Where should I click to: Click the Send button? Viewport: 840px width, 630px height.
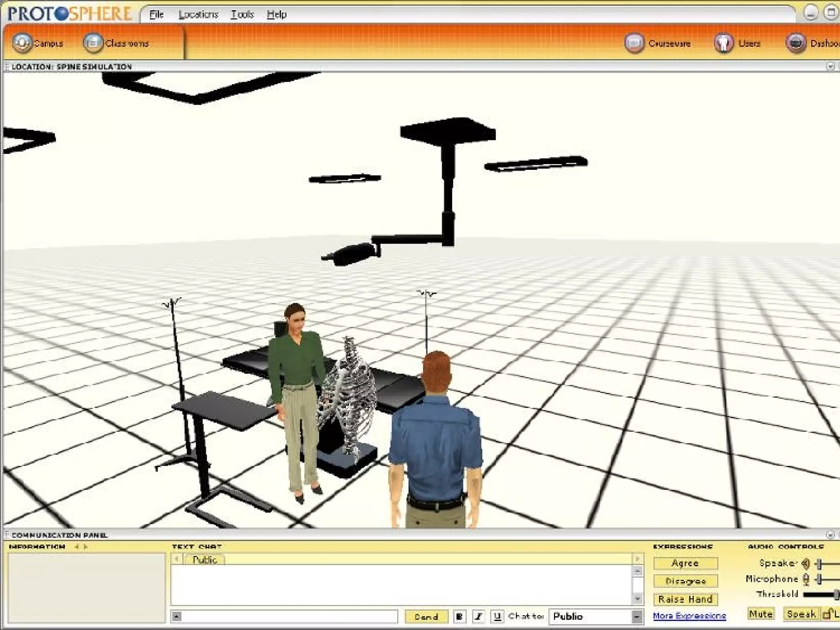point(426,616)
